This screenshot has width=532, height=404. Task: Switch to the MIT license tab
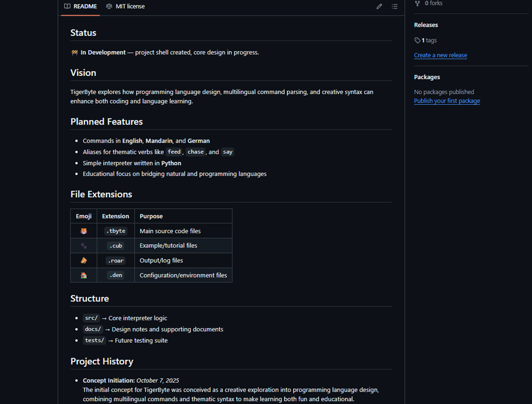(125, 7)
